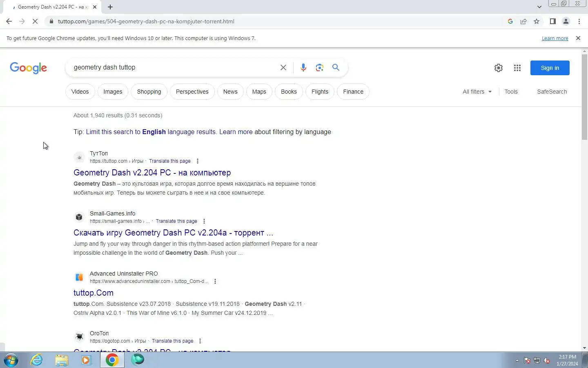Filter results by Perspectives
The width and height of the screenshot is (588, 368).
pyautogui.click(x=192, y=92)
